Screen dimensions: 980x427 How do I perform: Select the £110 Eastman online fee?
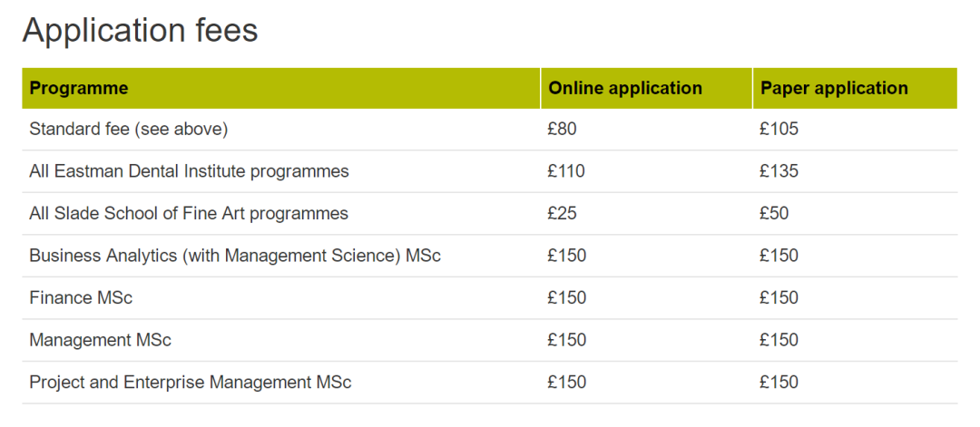pyautogui.click(x=566, y=171)
